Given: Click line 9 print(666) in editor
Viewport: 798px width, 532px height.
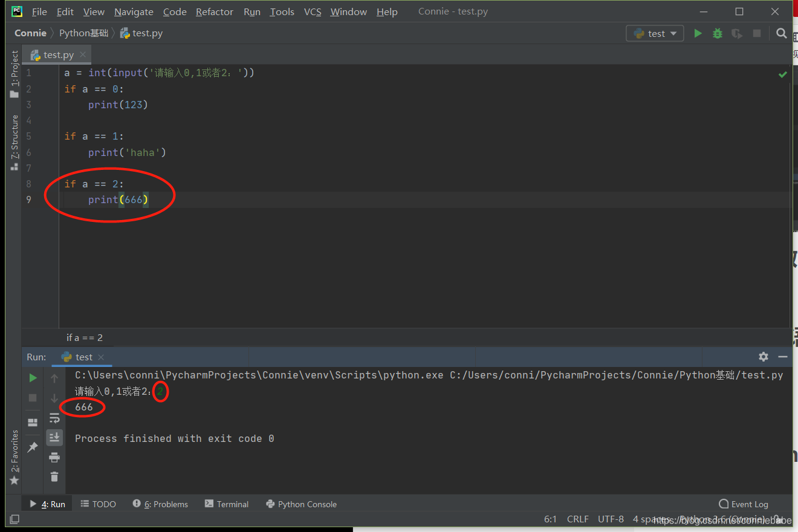Looking at the screenshot, I should point(118,199).
